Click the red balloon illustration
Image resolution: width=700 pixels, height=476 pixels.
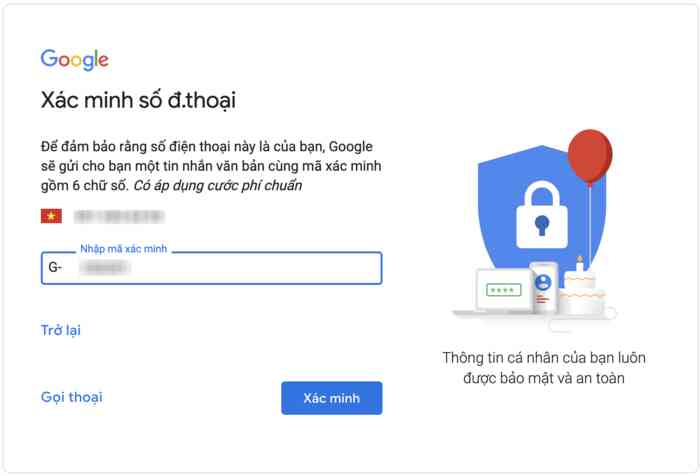pyautogui.click(x=589, y=157)
